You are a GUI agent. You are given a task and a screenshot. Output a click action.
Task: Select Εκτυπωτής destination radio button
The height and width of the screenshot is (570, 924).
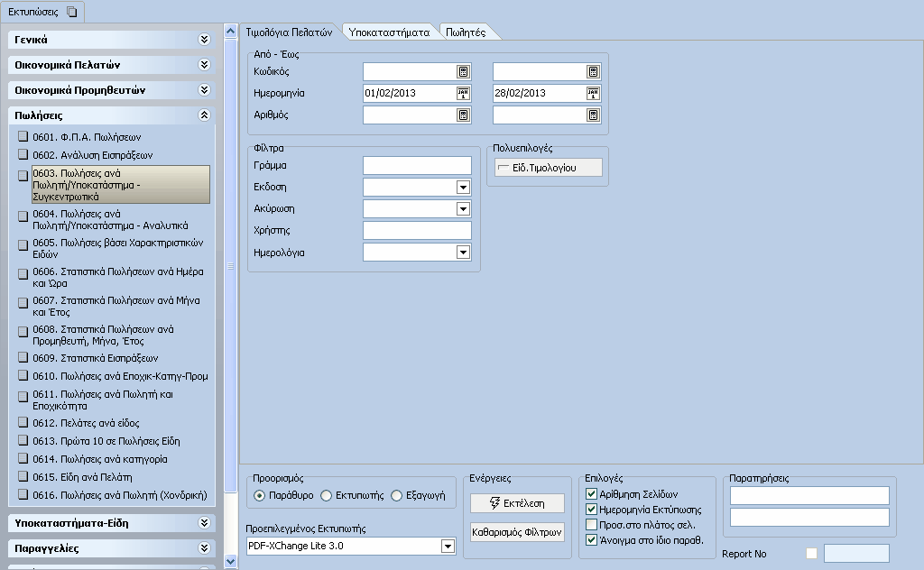pos(326,496)
